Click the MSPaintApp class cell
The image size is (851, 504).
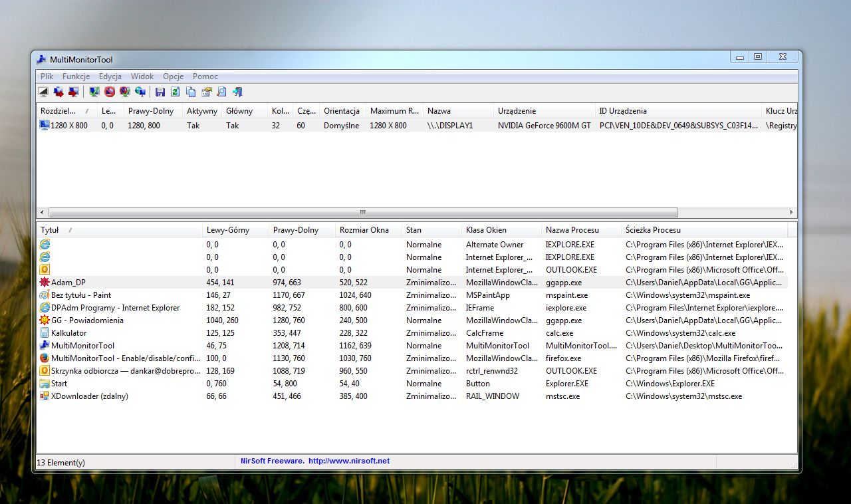point(488,295)
